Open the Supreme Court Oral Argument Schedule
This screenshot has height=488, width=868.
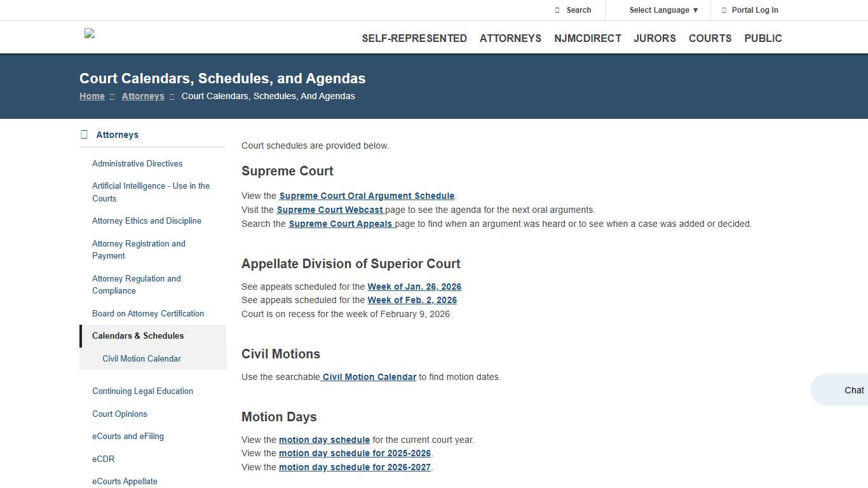coord(367,196)
